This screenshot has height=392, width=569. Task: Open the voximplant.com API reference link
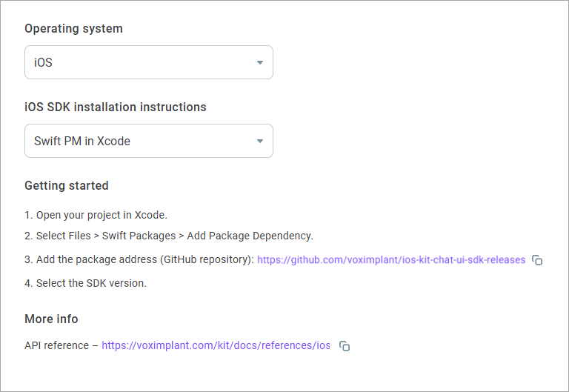coord(216,345)
